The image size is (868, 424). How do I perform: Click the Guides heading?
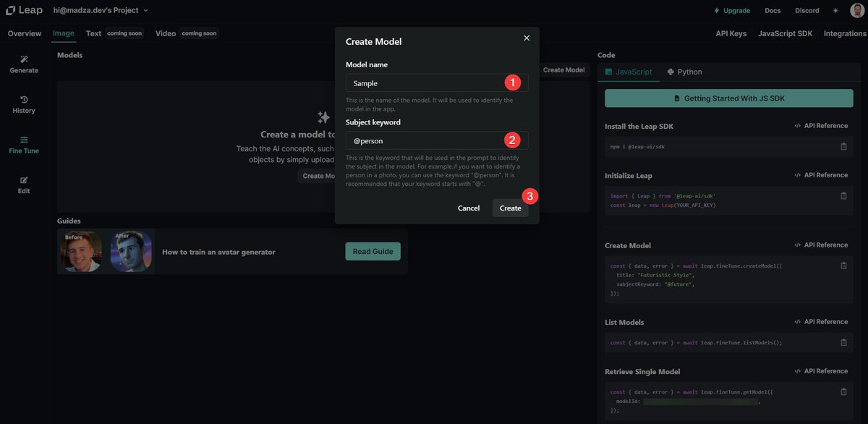[x=69, y=221]
